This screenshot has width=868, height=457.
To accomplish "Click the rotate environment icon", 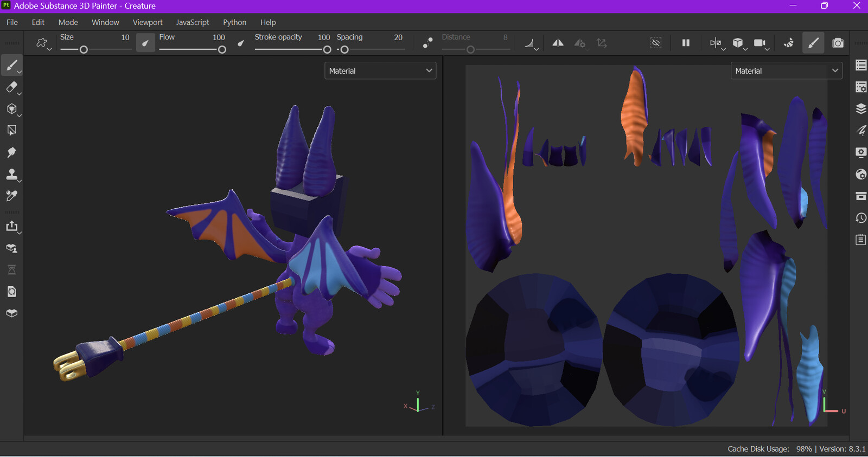I will click(788, 43).
